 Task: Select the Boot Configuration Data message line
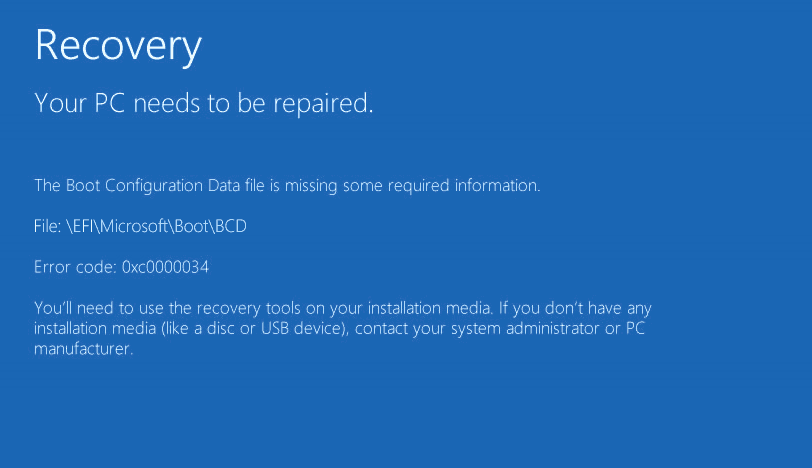(x=287, y=186)
